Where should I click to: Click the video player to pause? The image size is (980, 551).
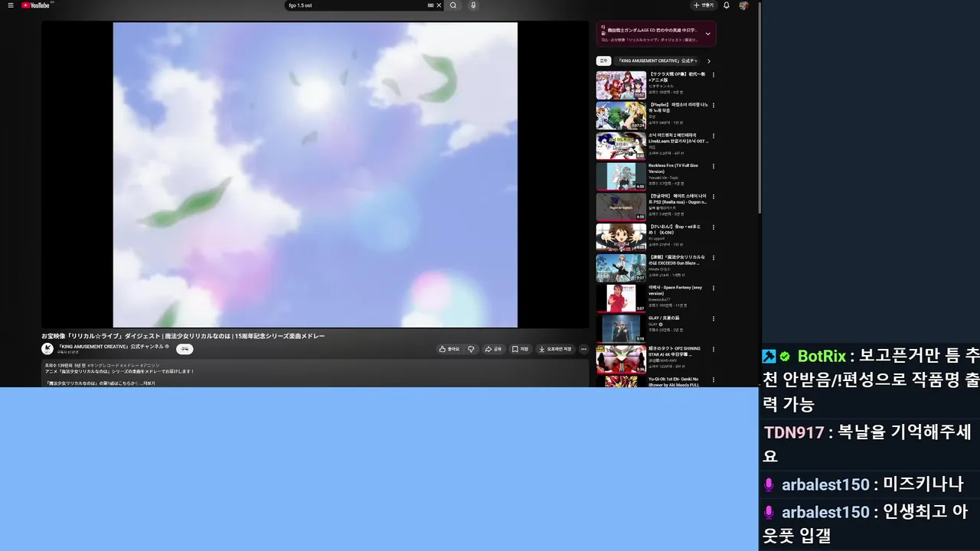click(315, 174)
